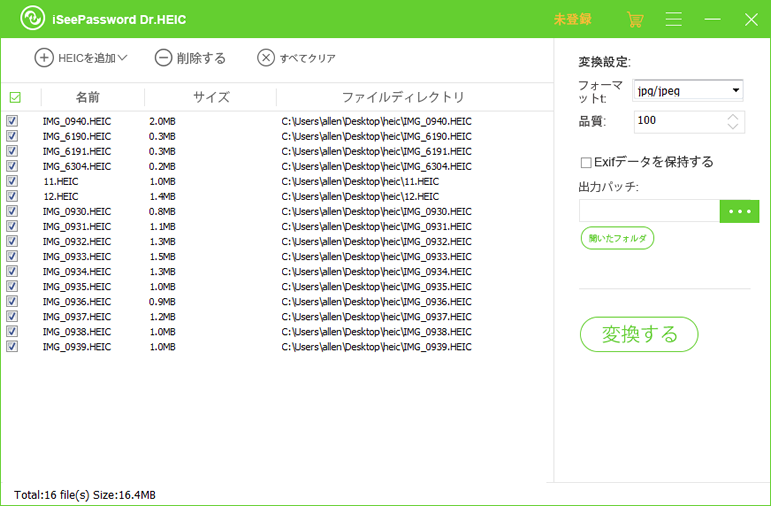This screenshot has width=771, height=506.
Task: Uncheck the IMG_0939.HEIC checkbox
Action: pyautogui.click(x=12, y=346)
